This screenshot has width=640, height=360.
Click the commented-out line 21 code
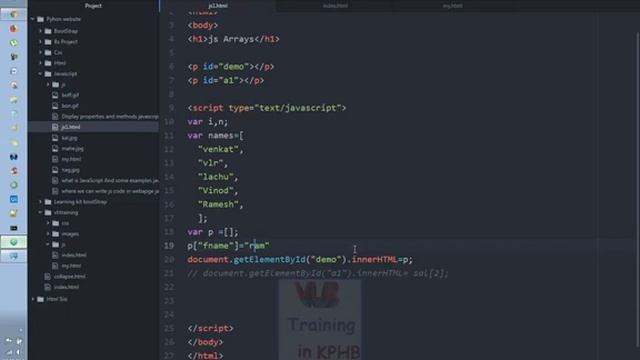(318, 273)
